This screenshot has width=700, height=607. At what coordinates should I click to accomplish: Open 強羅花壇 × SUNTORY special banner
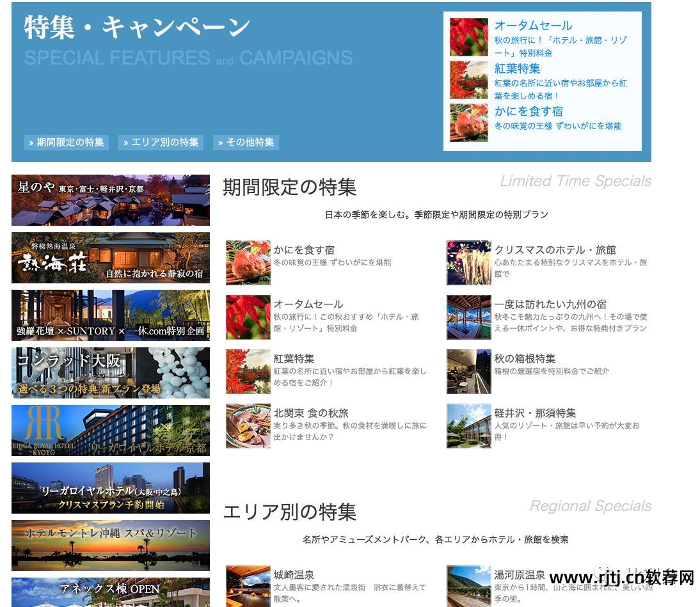[x=111, y=315]
